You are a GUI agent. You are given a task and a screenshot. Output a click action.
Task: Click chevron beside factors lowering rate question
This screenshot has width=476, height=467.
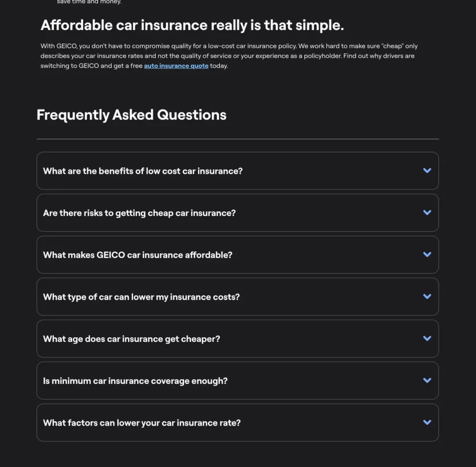coord(427,422)
